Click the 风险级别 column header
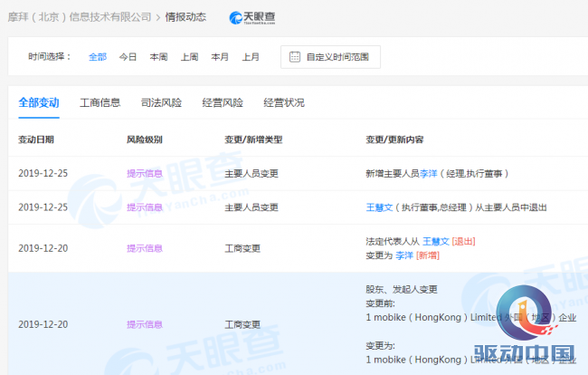Viewport: 588px width, 375px height. coord(145,139)
